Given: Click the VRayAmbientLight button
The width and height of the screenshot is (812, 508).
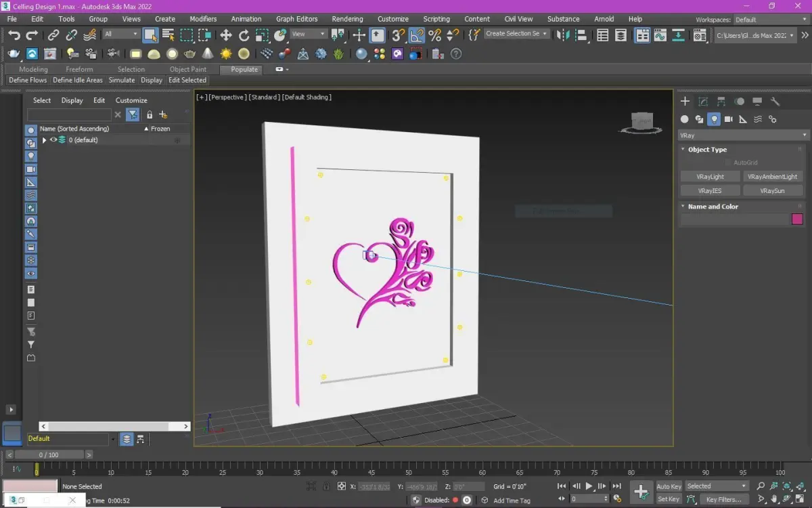Looking at the screenshot, I should pos(772,177).
